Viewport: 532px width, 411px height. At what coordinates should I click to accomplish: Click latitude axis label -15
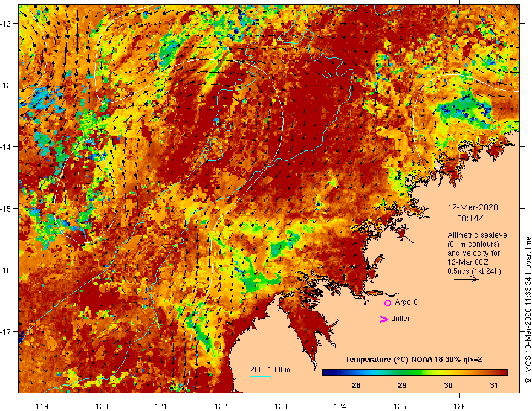tap(6, 208)
